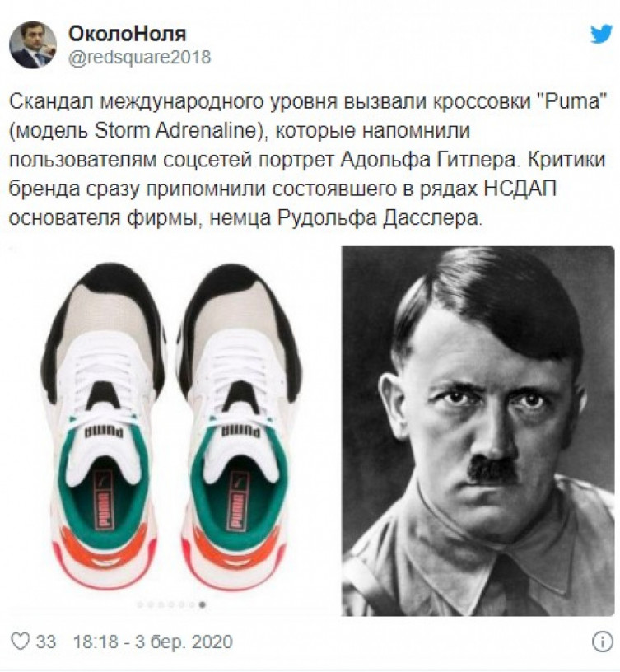View the 33 likes count
Screen dimensions: 620x672
coord(46,642)
